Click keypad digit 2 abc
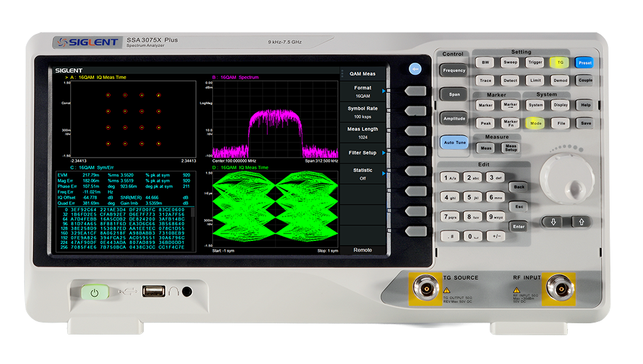 [x=472, y=178]
